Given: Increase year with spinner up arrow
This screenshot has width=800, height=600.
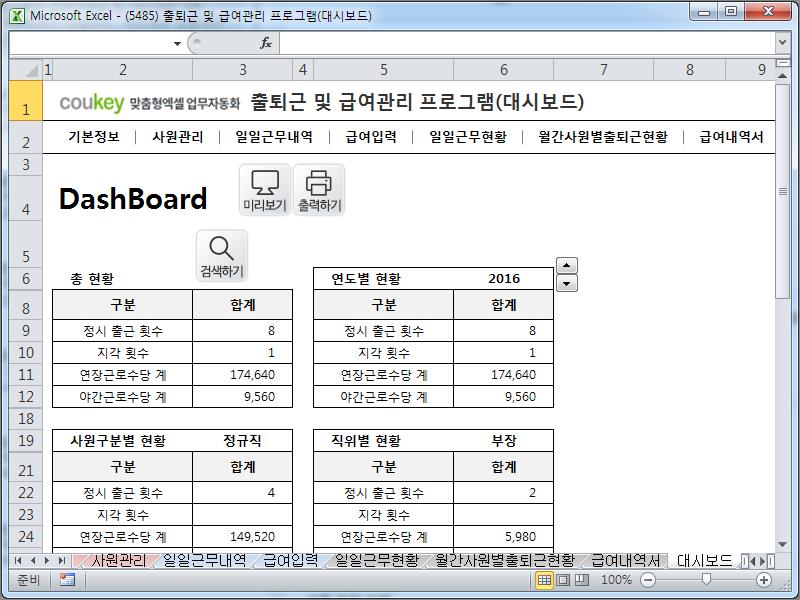Looking at the screenshot, I should click(566, 265).
